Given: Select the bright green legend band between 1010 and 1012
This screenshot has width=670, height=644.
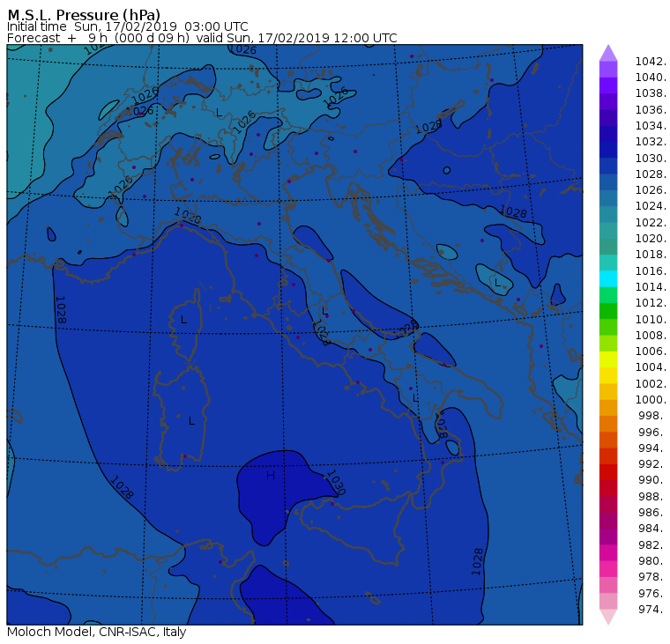Looking at the screenshot, I should (x=608, y=311).
